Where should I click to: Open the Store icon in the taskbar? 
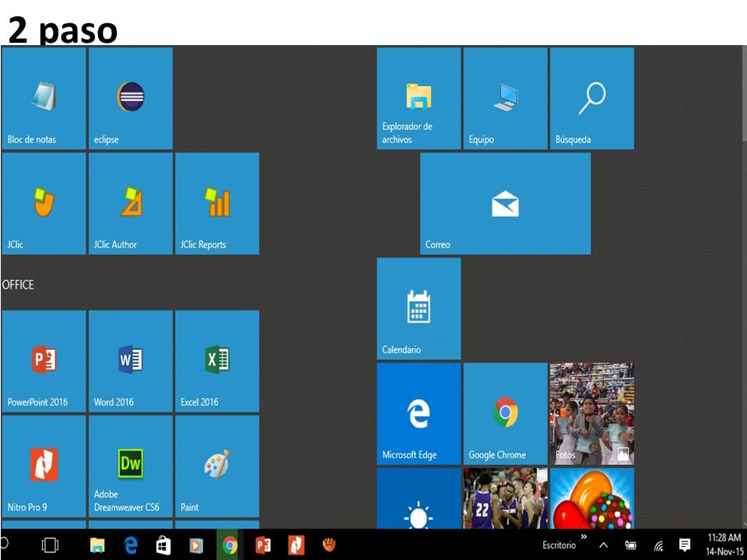click(163, 545)
